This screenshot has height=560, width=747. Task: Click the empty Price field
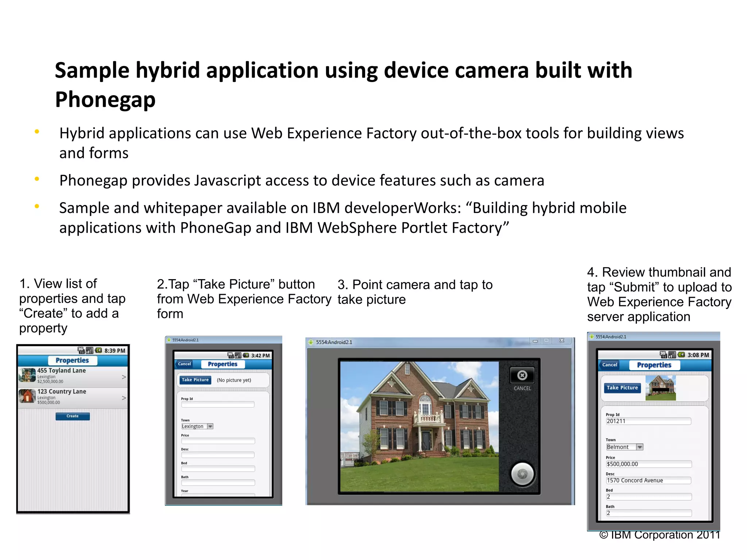tap(218, 441)
